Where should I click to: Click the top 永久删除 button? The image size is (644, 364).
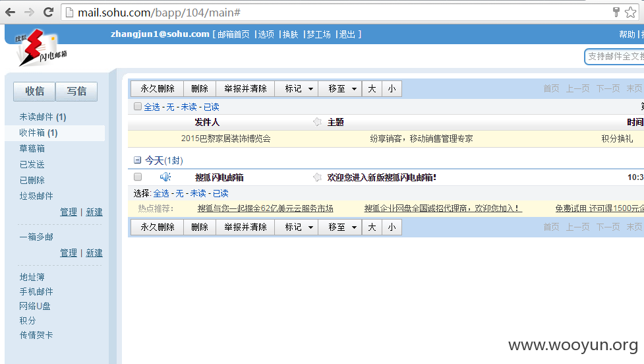click(x=158, y=89)
